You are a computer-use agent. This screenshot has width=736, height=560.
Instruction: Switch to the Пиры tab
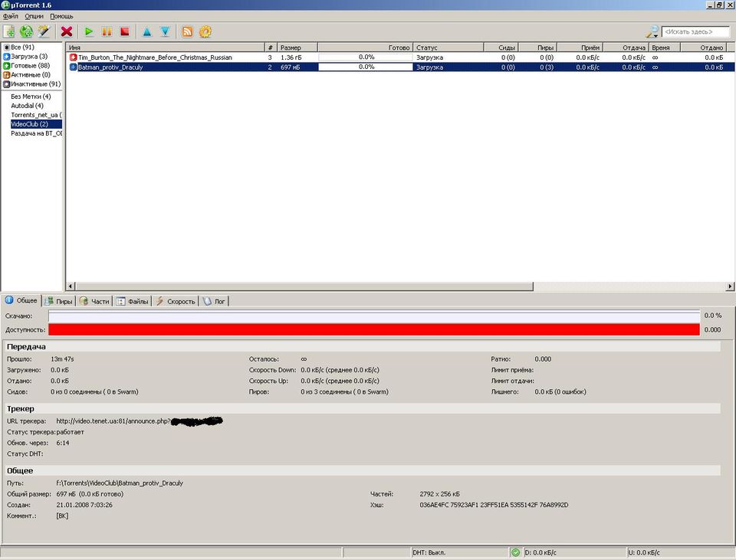pyautogui.click(x=59, y=302)
